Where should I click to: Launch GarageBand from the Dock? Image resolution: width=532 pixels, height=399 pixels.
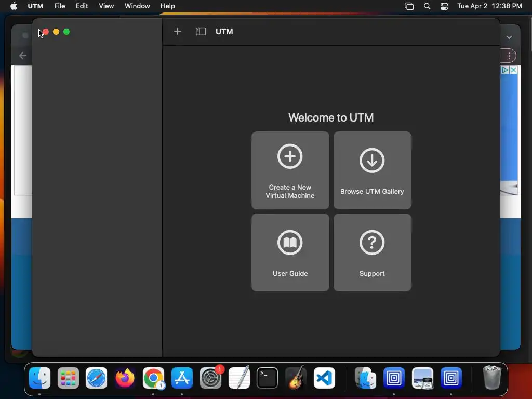point(296,378)
